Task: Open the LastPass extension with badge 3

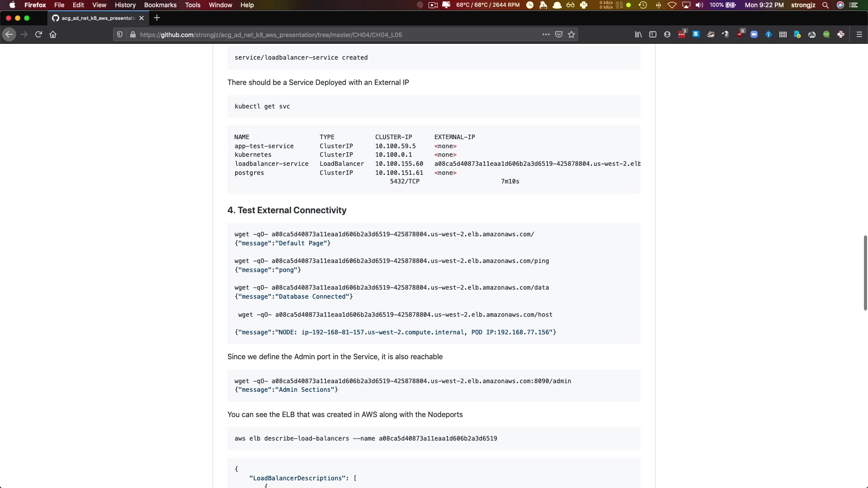Action: click(x=682, y=34)
